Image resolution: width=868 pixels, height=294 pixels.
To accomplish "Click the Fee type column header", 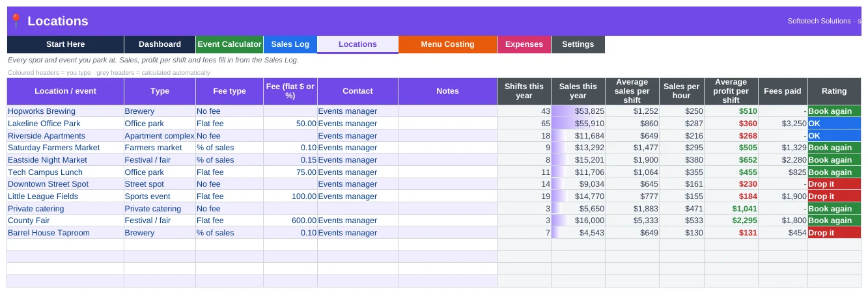I will point(229,91).
